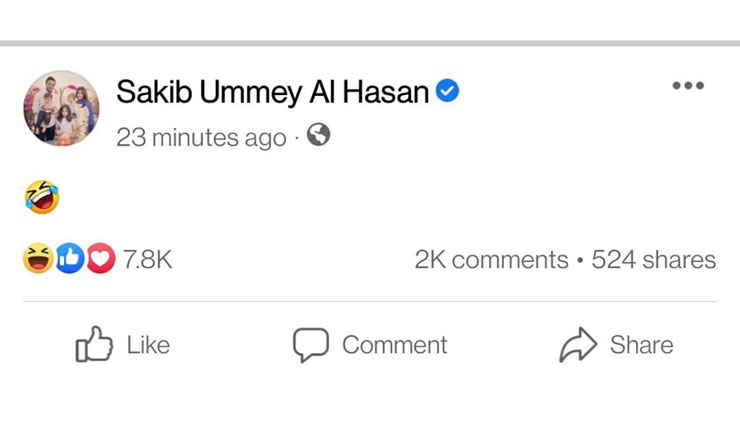This screenshot has height=440, width=740.
Task: Tap the arrow Share icon
Action: [577, 345]
